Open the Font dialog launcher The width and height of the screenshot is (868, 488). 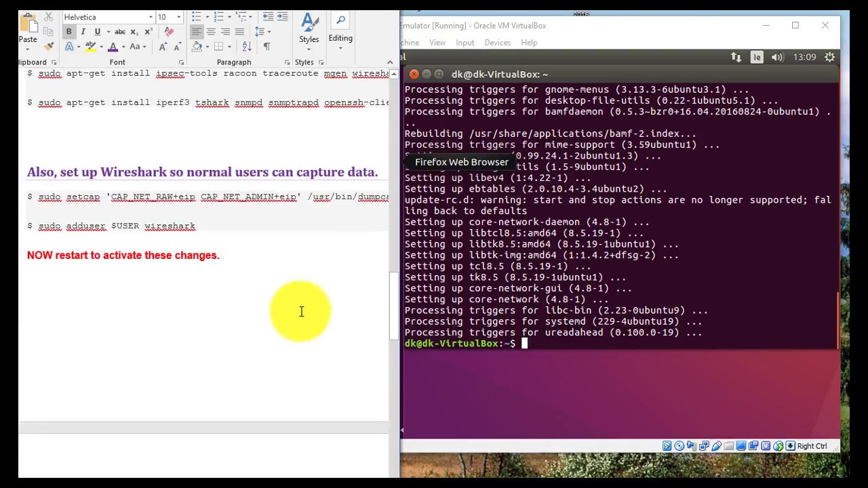[x=182, y=62]
